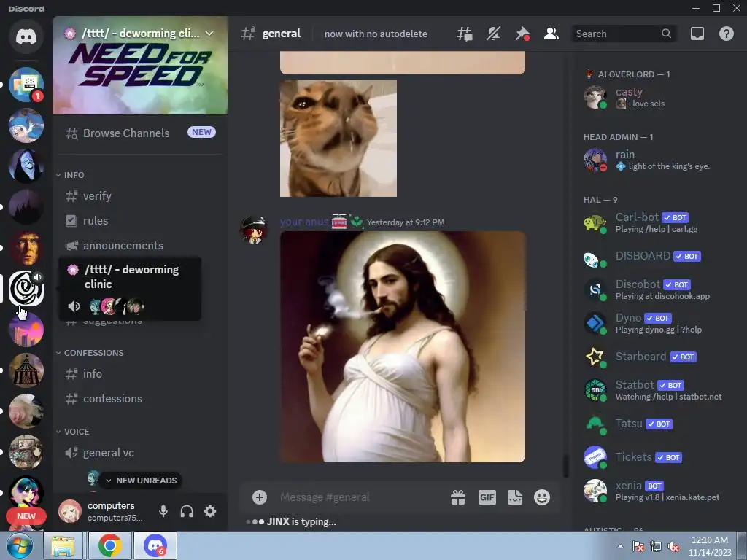Screen dimensions: 747x560
Task: Open the smoking figure image attachment
Action: (x=403, y=346)
